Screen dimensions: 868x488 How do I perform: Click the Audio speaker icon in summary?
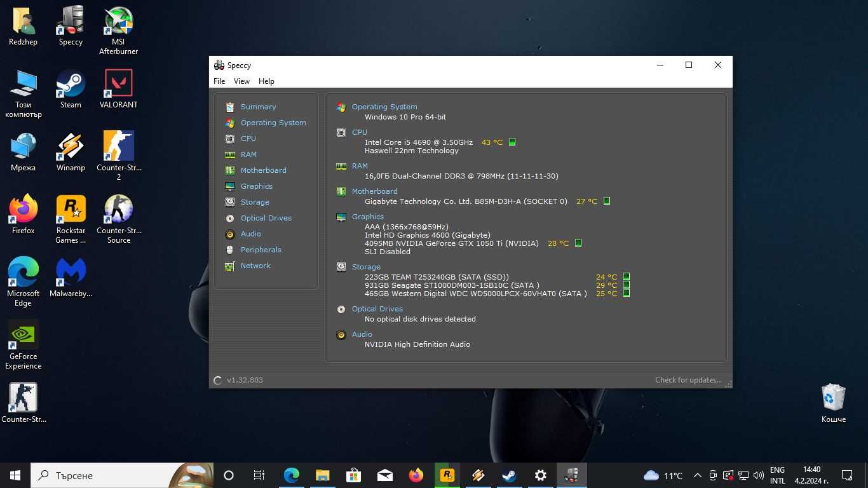point(341,335)
